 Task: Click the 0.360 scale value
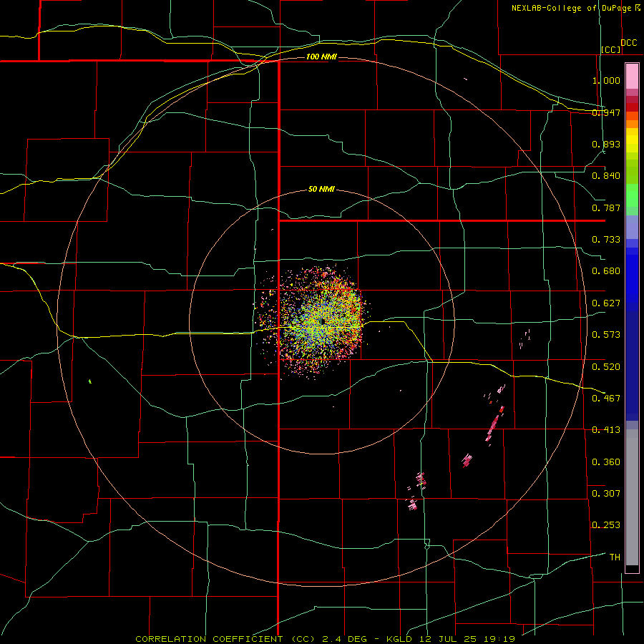606,462
